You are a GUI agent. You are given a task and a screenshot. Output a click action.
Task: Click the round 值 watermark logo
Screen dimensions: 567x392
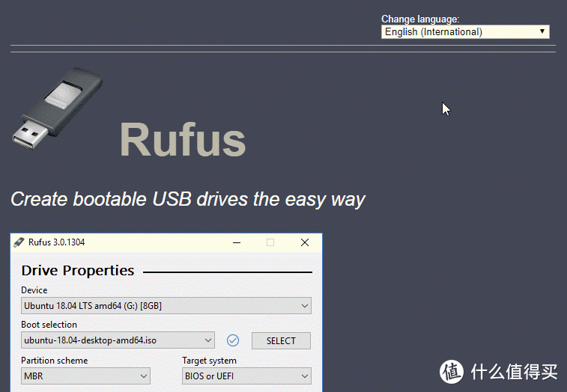[x=452, y=372]
